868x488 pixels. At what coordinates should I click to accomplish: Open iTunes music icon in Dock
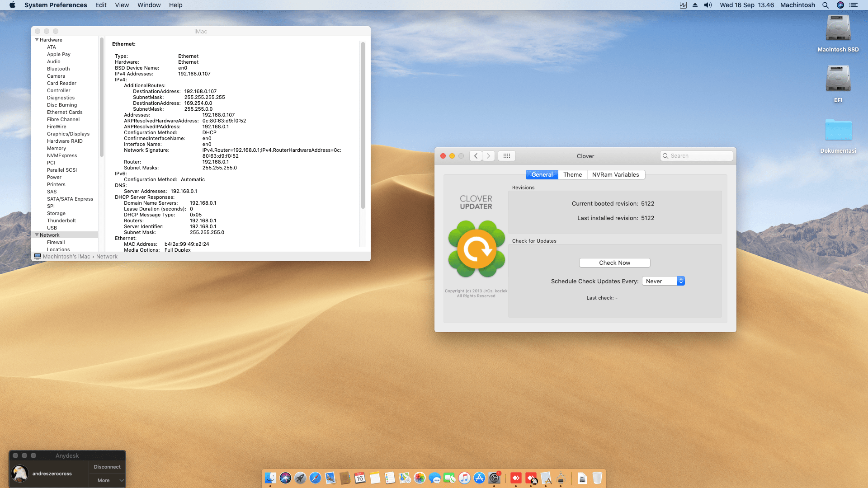(464, 478)
